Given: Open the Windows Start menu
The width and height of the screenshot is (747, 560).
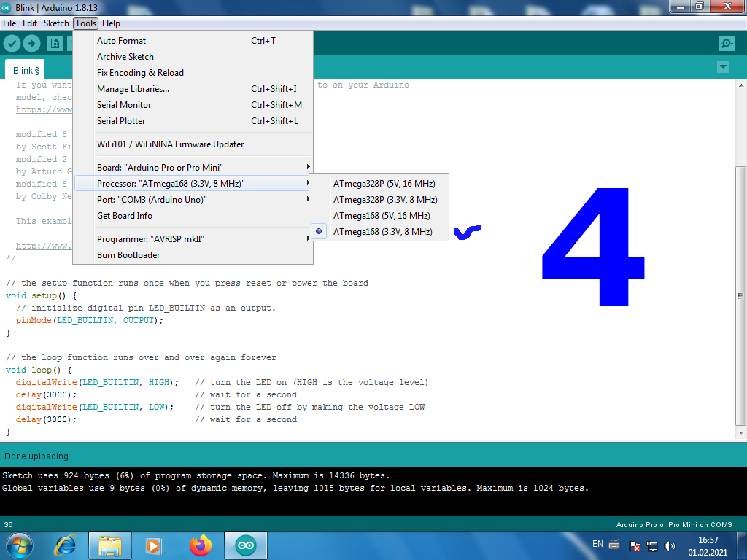Looking at the screenshot, I should pyautogui.click(x=19, y=545).
